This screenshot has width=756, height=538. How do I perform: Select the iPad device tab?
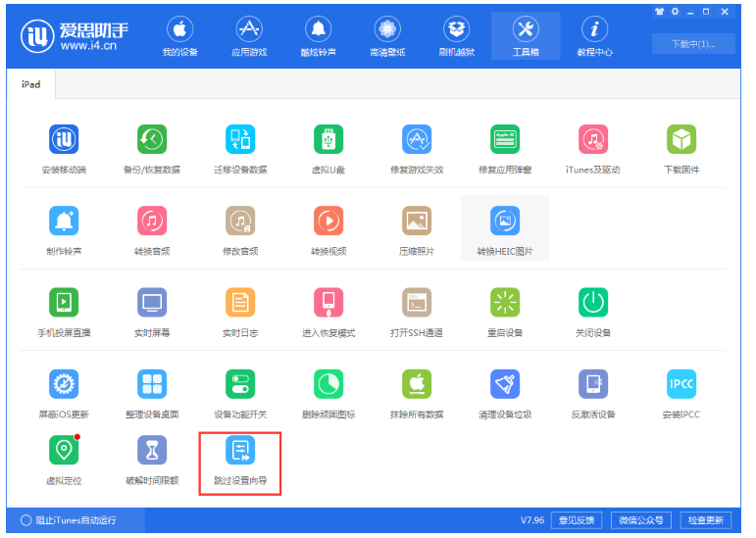click(x=30, y=84)
